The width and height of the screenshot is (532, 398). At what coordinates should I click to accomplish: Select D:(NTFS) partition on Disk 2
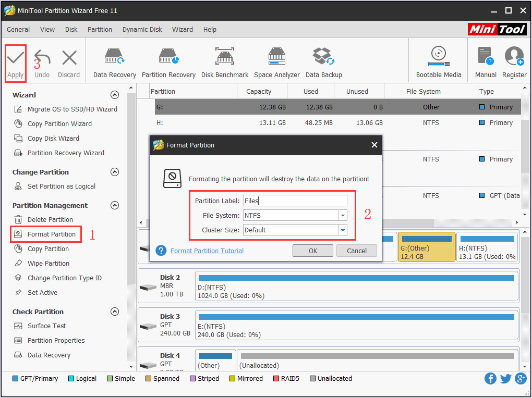[x=357, y=286]
